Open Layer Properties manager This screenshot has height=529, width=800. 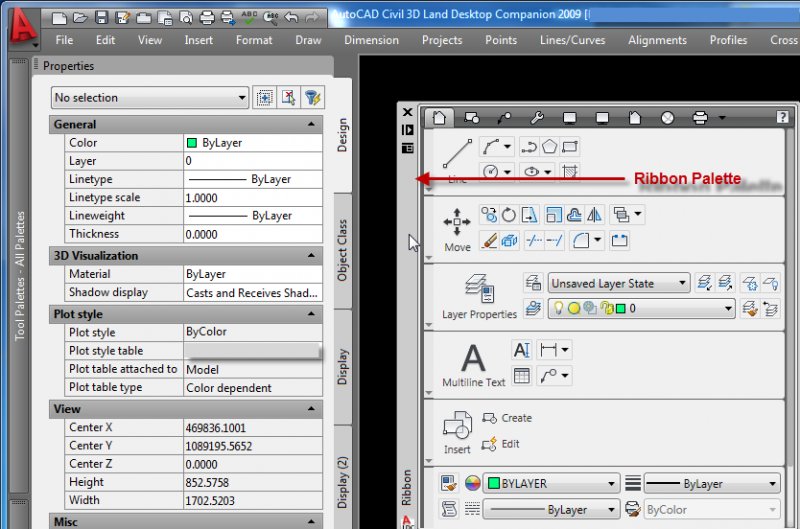479,296
